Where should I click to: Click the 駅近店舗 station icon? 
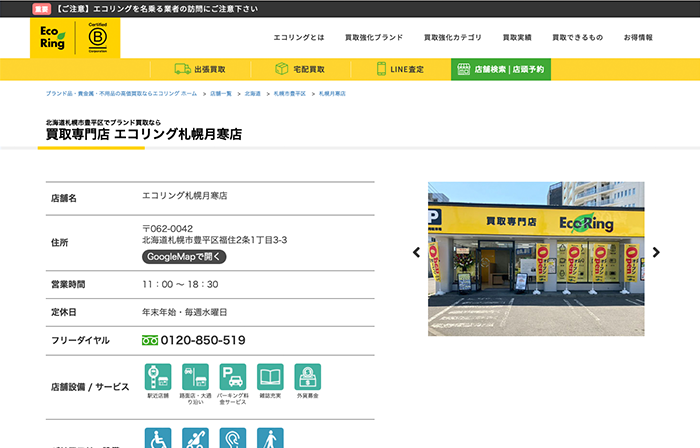pos(158,377)
